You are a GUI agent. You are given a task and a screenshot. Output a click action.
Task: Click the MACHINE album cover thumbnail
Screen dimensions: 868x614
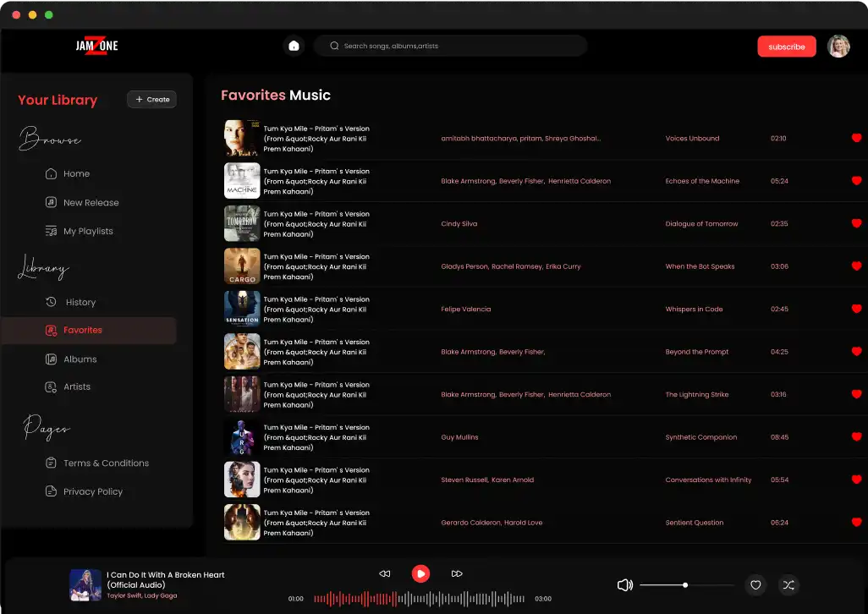pyautogui.click(x=242, y=181)
